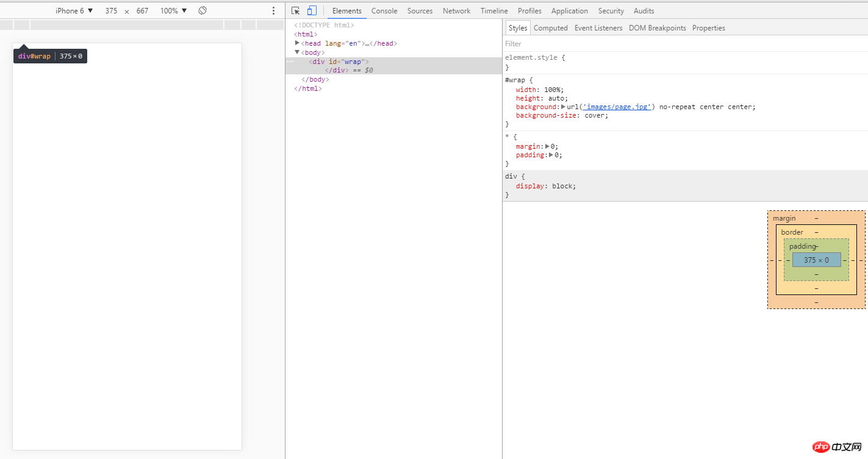Open the Timeline tab
The image size is (868, 459).
[x=494, y=11]
